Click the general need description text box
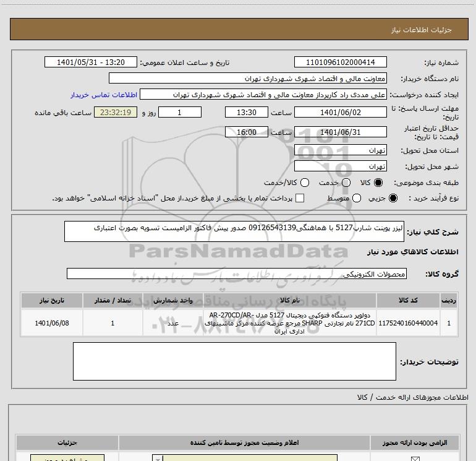The width and height of the screenshot is (476, 461). click(x=234, y=231)
